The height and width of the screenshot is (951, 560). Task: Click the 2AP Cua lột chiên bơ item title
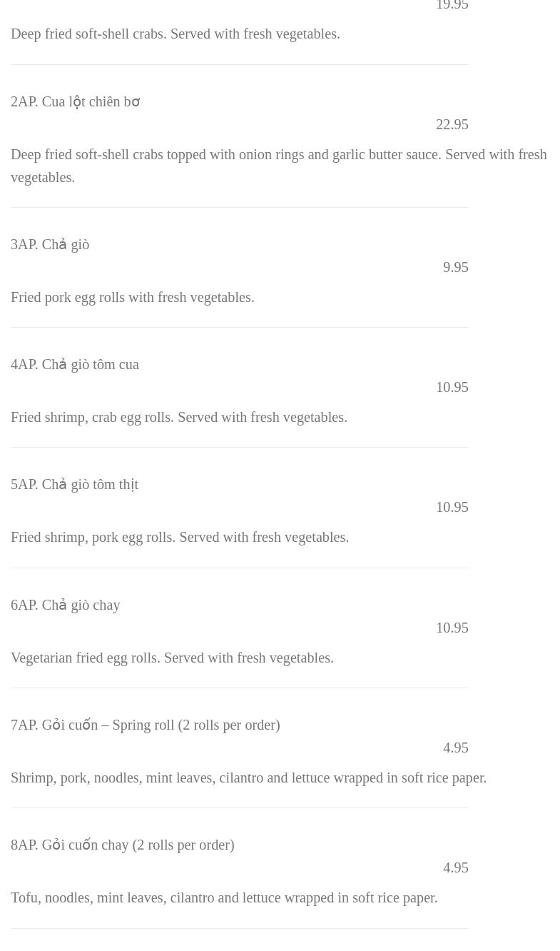point(75,101)
